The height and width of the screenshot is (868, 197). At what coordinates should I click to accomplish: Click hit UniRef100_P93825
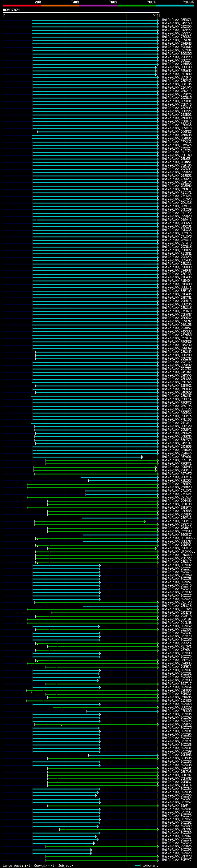click(x=177, y=846)
